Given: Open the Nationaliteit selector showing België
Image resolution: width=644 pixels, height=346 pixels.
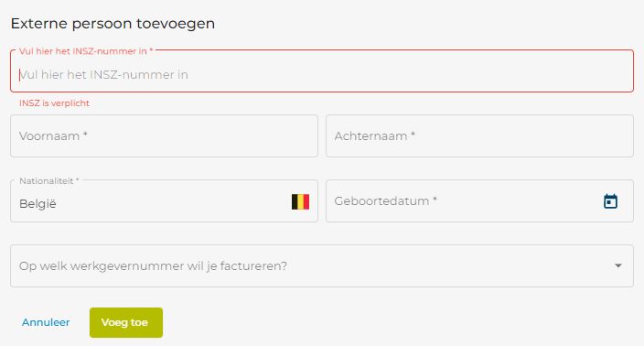Looking at the screenshot, I should [164, 201].
